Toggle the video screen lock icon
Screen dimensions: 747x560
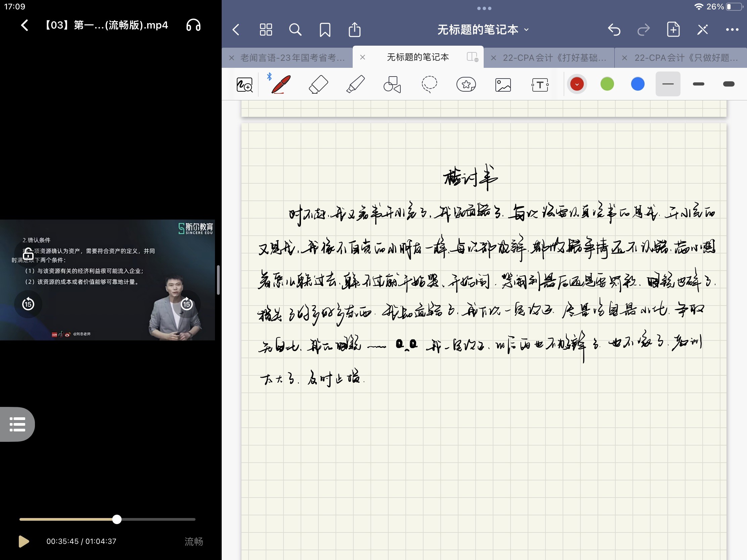(x=28, y=253)
